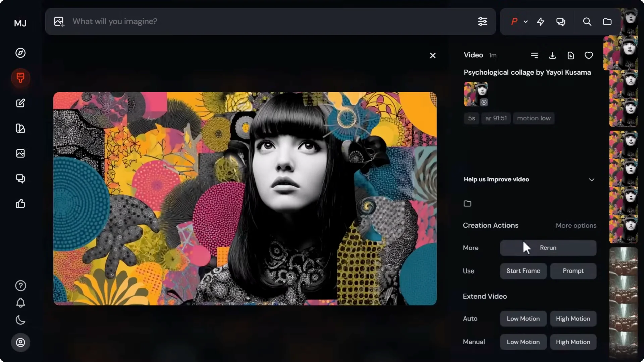Favorite the video with the heart icon
644x362 pixels.
click(589, 55)
